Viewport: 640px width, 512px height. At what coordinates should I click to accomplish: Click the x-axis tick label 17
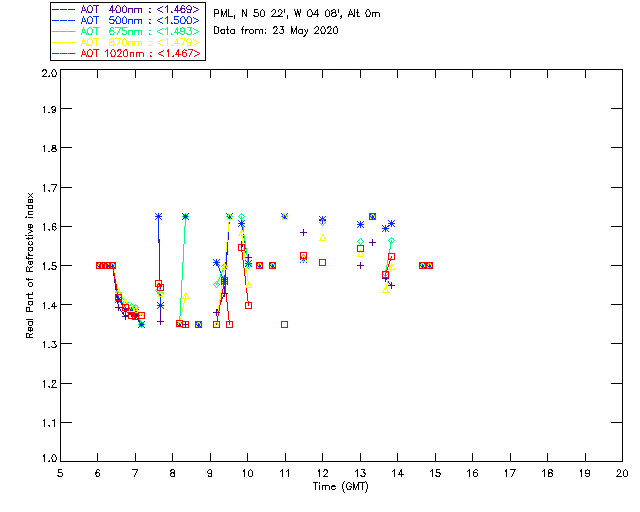[510, 473]
